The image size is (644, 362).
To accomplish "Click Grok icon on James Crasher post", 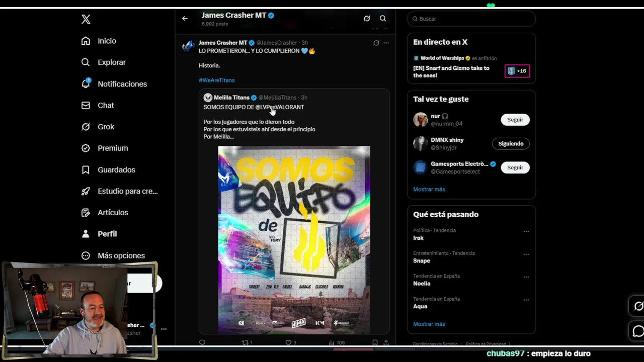I will click(x=376, y=43).
